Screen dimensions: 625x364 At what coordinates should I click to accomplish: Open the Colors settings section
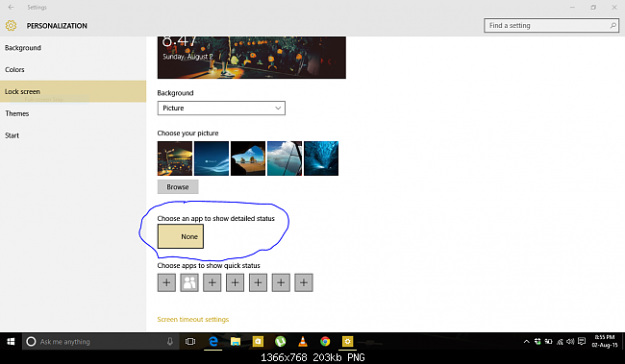(x=14, y=70)
